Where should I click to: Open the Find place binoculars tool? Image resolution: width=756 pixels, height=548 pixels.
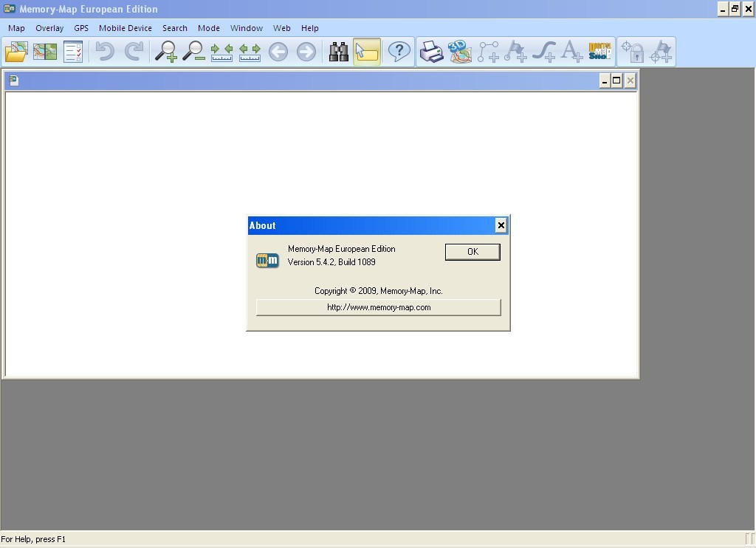[338, 51]
